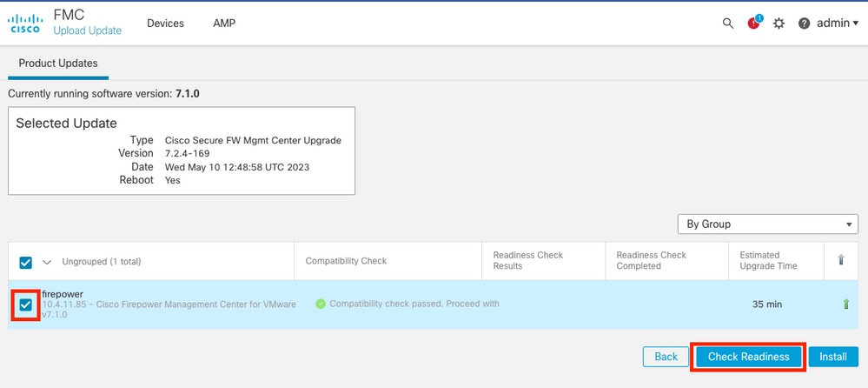
Task: Click the 35 min upgrade time value
Action: coord(767,304)
